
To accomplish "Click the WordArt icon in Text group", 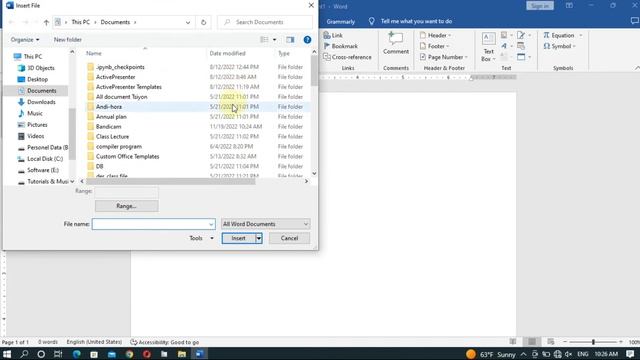I will 504,46.
